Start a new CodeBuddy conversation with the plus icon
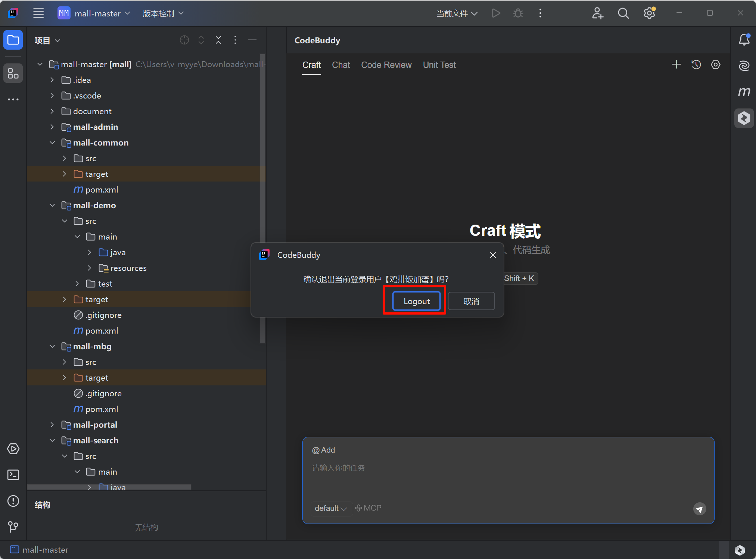Screen dimensions: 756x559 click(676, 65)
